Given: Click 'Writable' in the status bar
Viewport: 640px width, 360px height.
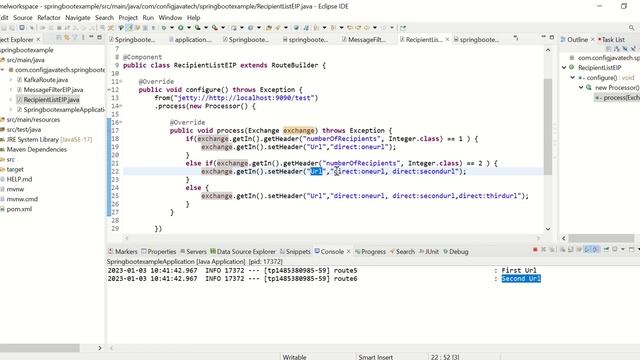Looking at the screenshot, I should pyautogui.click(x=294, y=357).
